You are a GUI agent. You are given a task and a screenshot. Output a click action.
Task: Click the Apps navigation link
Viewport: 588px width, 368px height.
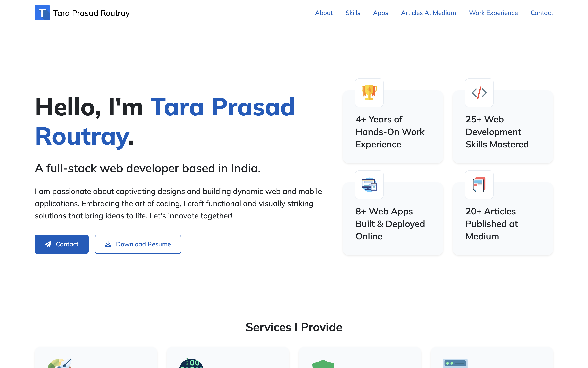[x=381, y=13]
